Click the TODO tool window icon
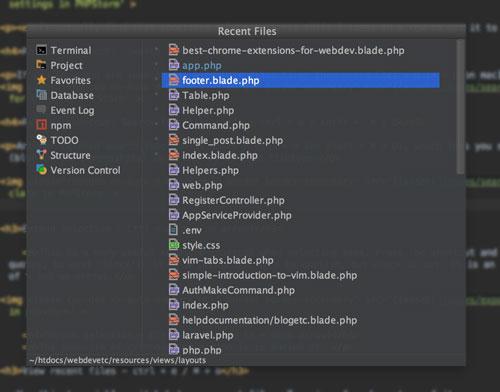This screenshot has width=500, height=392. 41,140
